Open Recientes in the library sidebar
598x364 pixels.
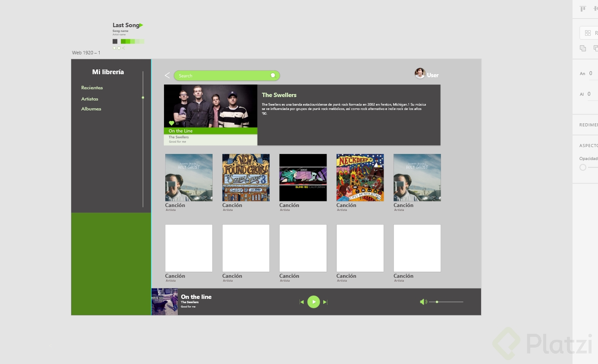coord(92,88)
